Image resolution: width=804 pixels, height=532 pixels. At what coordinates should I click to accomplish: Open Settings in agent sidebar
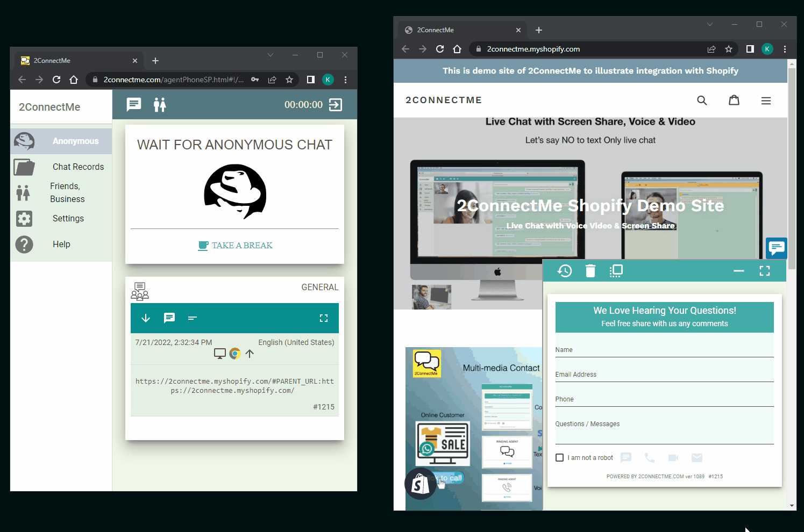pos(61,218)
